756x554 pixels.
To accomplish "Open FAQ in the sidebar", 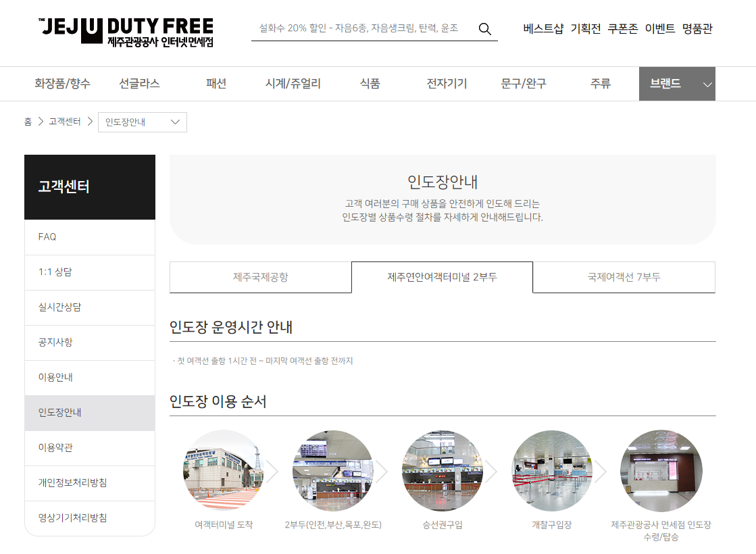I will point(90,237).
